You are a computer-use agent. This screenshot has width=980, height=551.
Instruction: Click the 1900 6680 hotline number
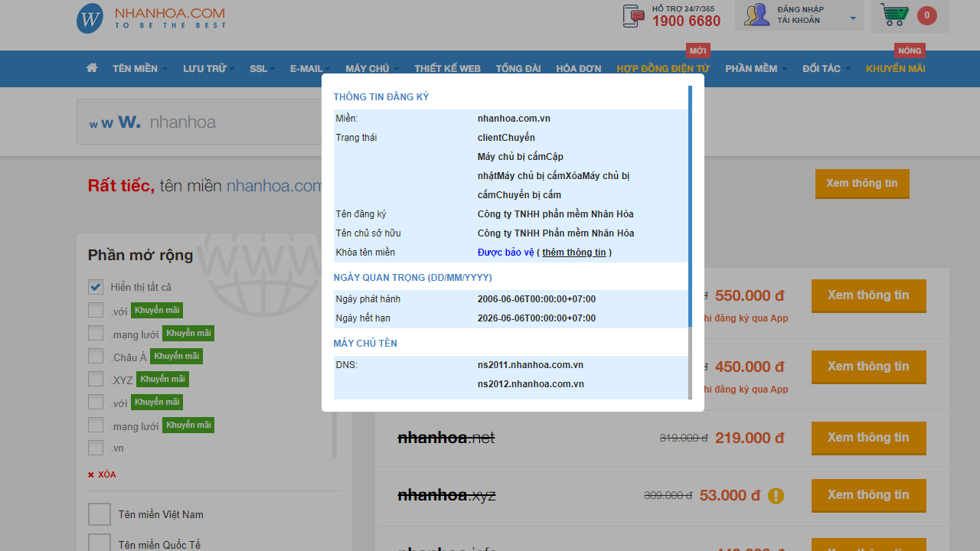[x=686, y=21]
